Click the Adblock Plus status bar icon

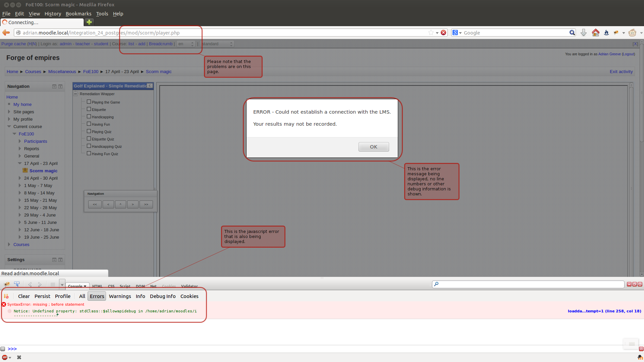[x=5, y=357]
